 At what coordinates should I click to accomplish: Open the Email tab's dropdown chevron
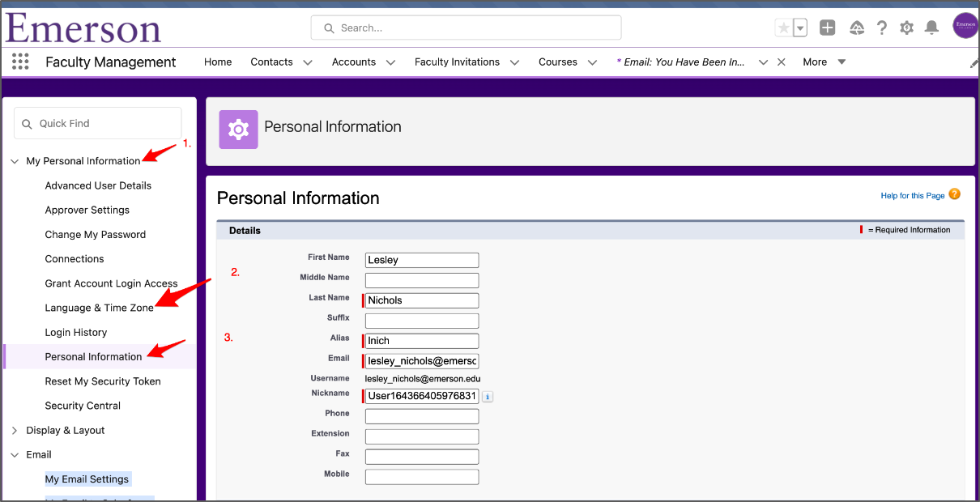tap(763, 62)
